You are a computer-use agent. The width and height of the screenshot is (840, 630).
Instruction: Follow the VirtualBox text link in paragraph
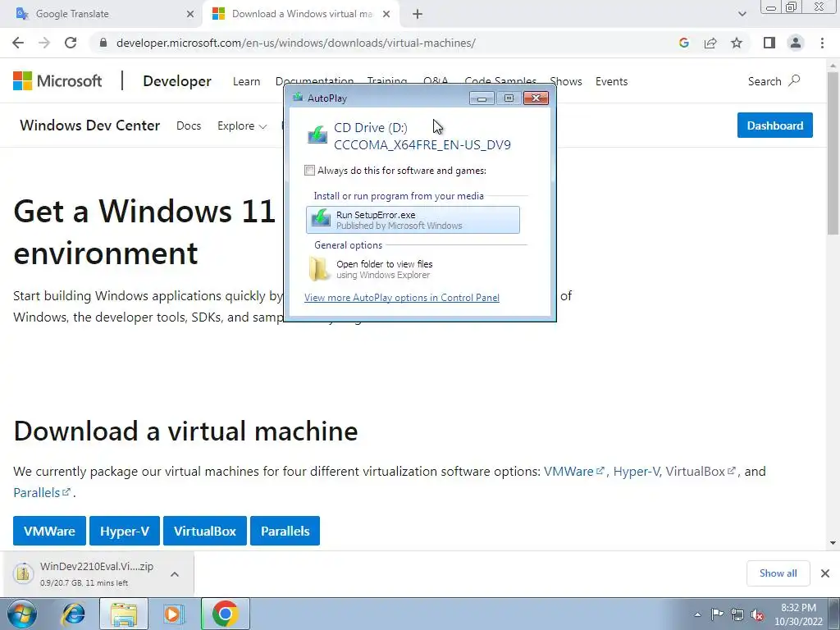tap(701, 472)
